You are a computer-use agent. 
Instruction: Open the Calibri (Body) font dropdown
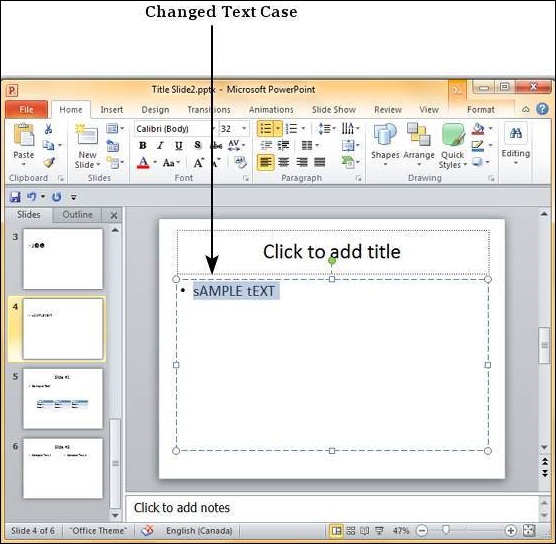[213, 129]
